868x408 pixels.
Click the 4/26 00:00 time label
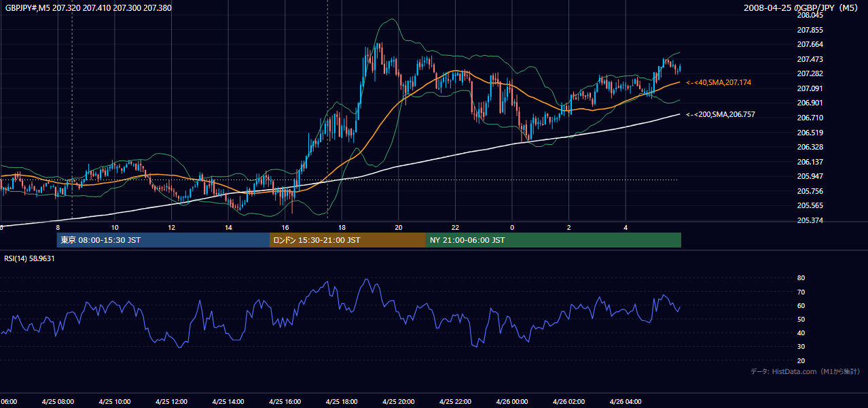(x=512, y=402)
